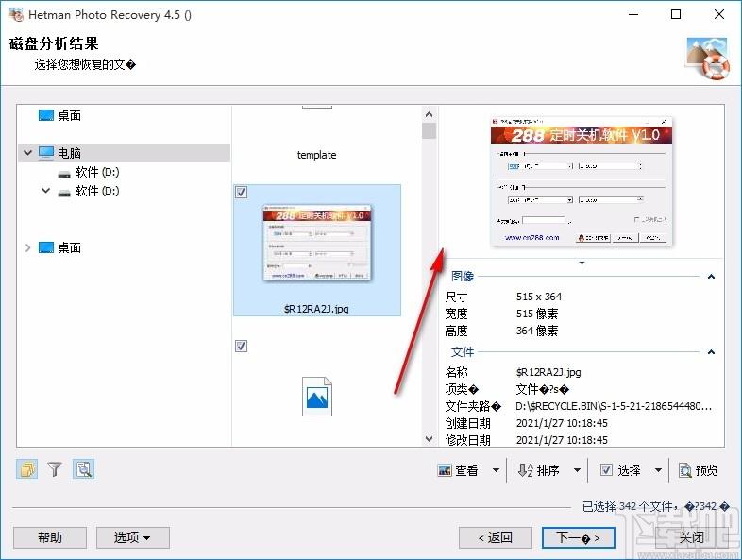Screen dimensions: 742x560
Task: Click file list scrollbar down arrow
Action: (x=429, y=439)
